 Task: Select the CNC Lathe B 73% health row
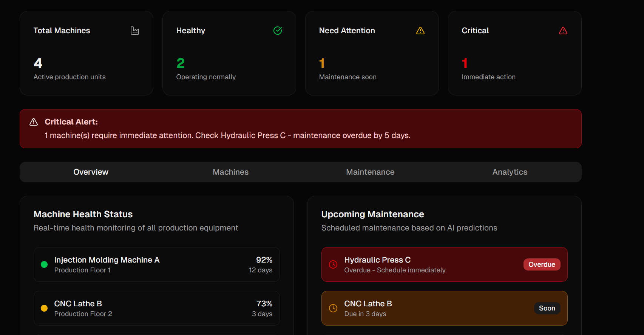[156, 308]
